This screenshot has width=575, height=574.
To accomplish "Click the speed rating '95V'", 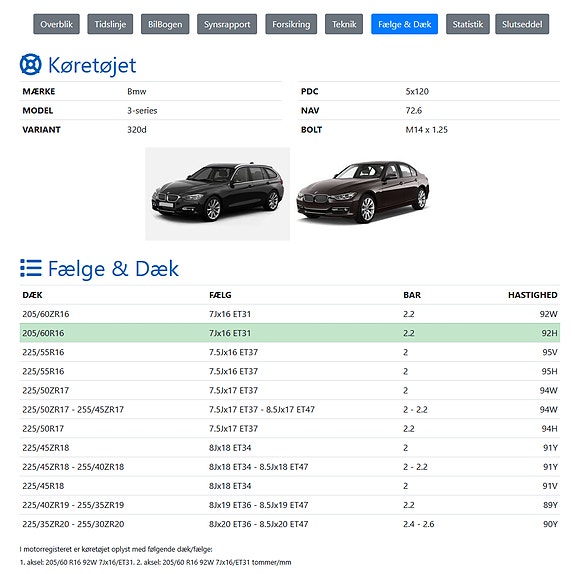I will (550, 352).
